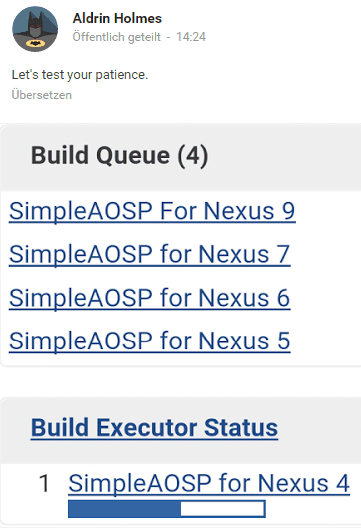Click the blank gray area right of 'Build Executor Status'
The height and width of the screenshot is (529, 361).
[319, 430]
